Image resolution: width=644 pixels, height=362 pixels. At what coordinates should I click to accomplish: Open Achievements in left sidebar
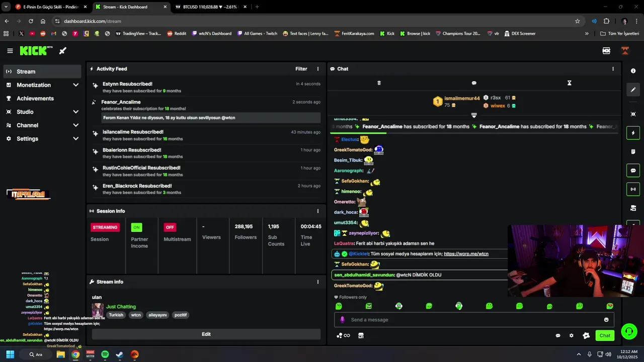(x=42, y=99)
